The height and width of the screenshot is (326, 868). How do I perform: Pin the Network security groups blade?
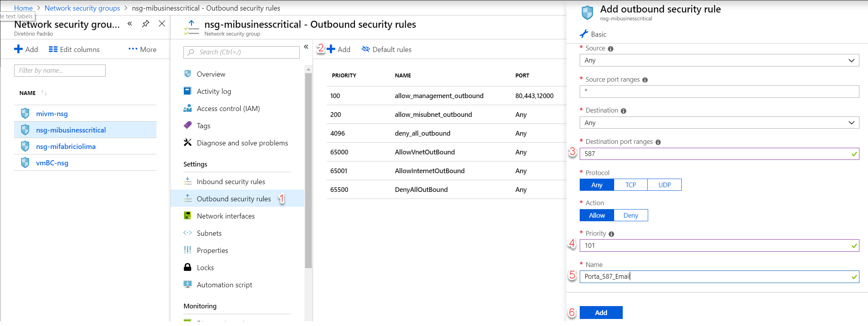click(146, 24)
